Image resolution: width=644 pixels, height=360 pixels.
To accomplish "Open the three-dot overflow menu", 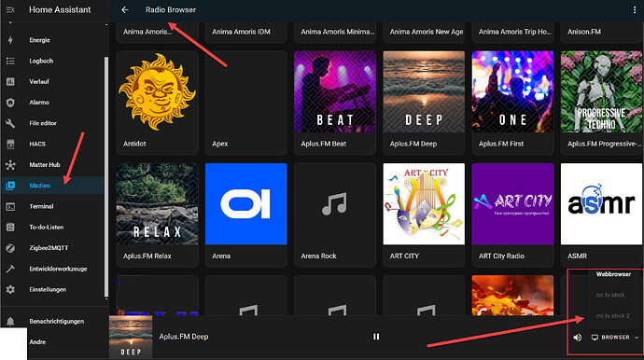I will [635, 10].
